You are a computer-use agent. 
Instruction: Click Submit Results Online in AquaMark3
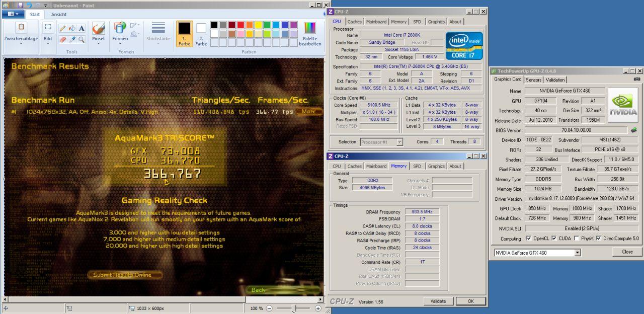click(125, 275)
